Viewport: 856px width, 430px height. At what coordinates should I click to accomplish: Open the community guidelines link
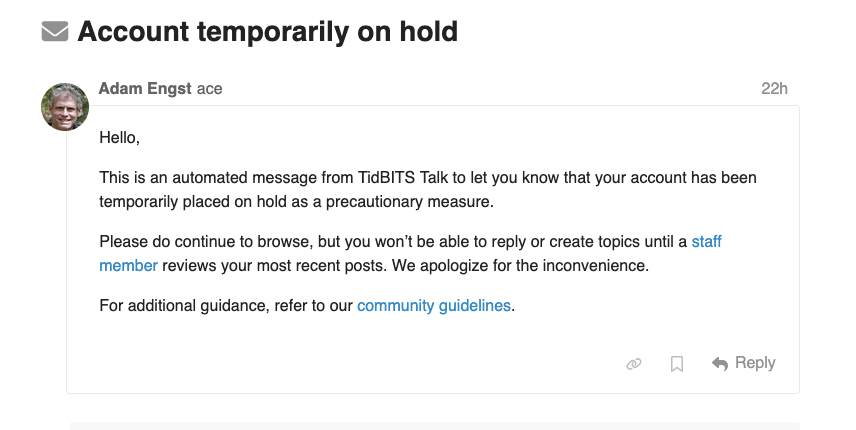pos(434,306)
